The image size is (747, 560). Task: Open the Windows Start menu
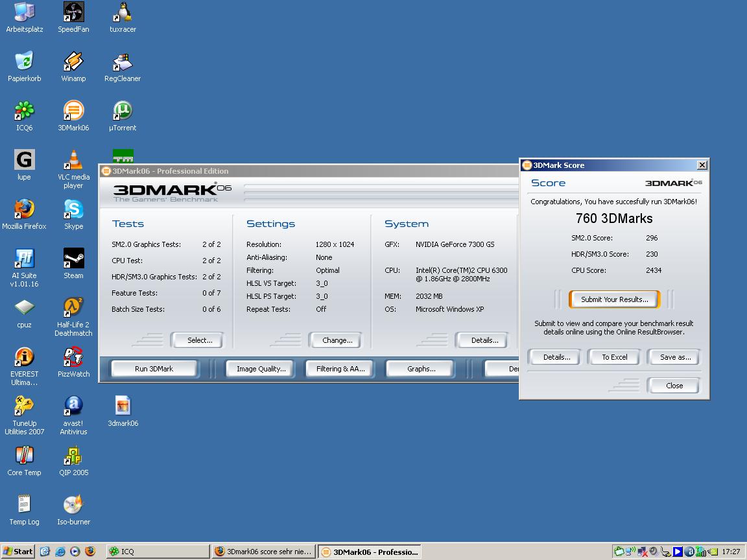point(18,552)
